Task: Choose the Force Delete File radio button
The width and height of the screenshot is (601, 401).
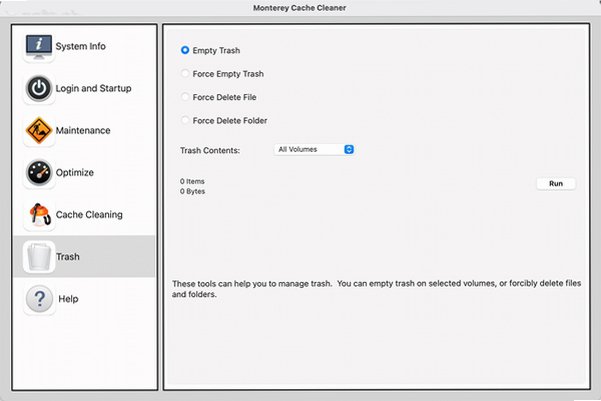Action: (185, 97)
